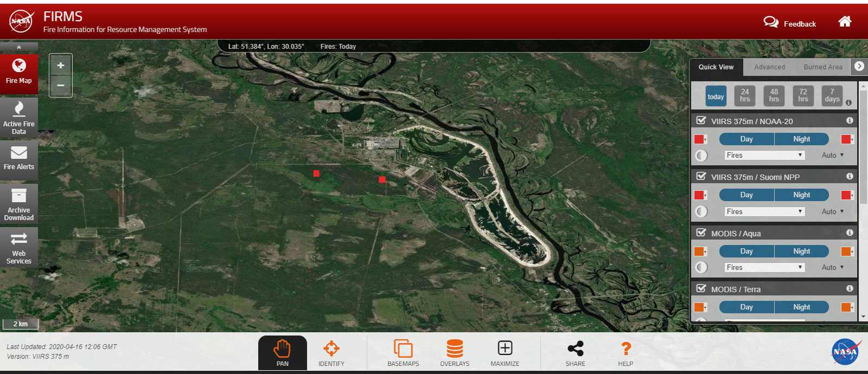
Task: Open the Suomi NPP Fires dropdown
Action: 764,212
